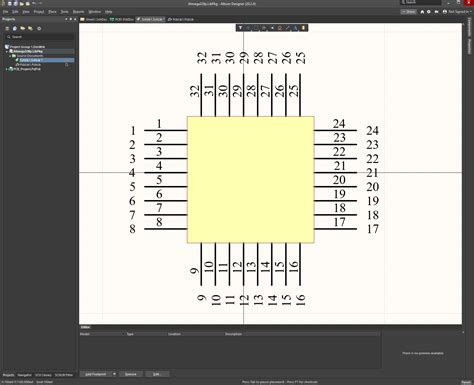Click the gear icon in Projects panel toolbar
The image size is (474, 385).
pos(39,28)
